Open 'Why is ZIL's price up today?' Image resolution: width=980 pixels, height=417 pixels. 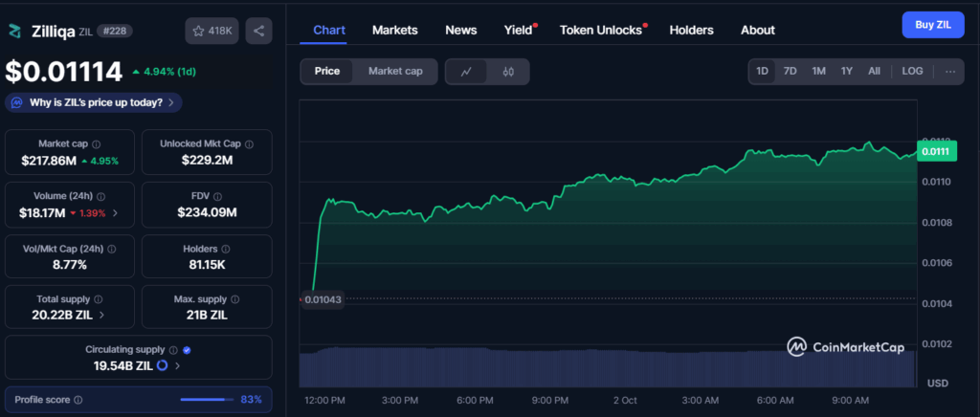[94, 102]
